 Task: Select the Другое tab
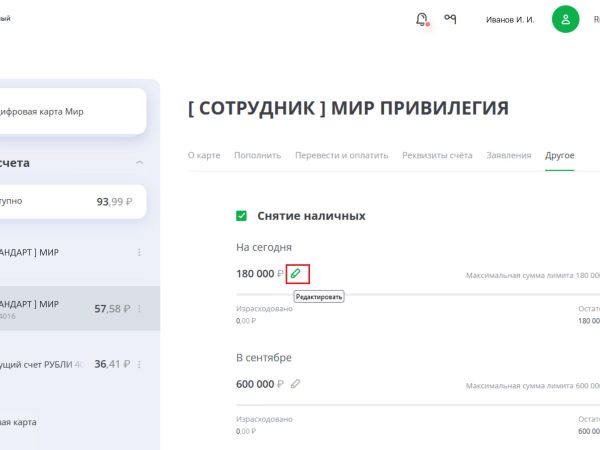point(560,155)
